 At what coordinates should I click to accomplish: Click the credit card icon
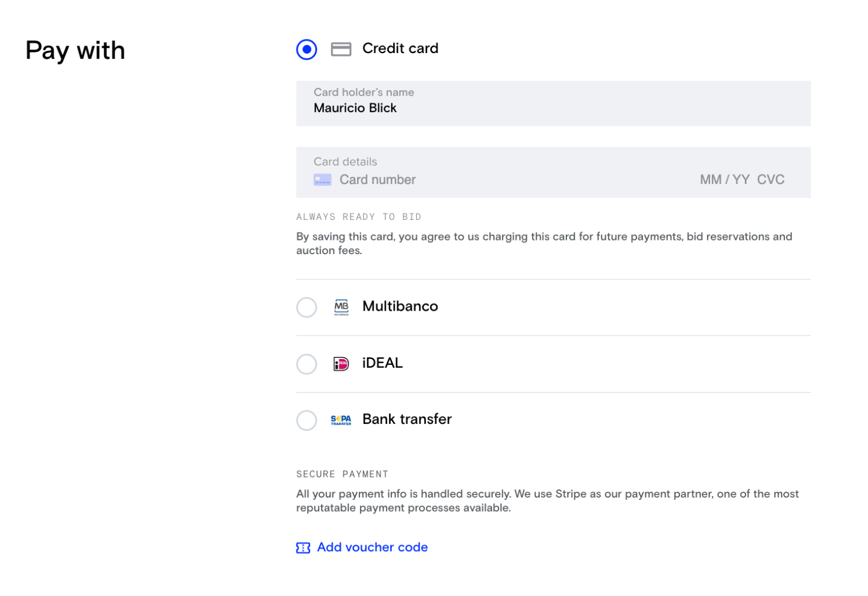pos(341,49)
